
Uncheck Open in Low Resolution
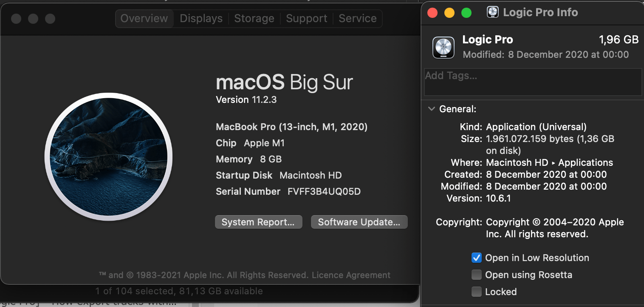477,258
